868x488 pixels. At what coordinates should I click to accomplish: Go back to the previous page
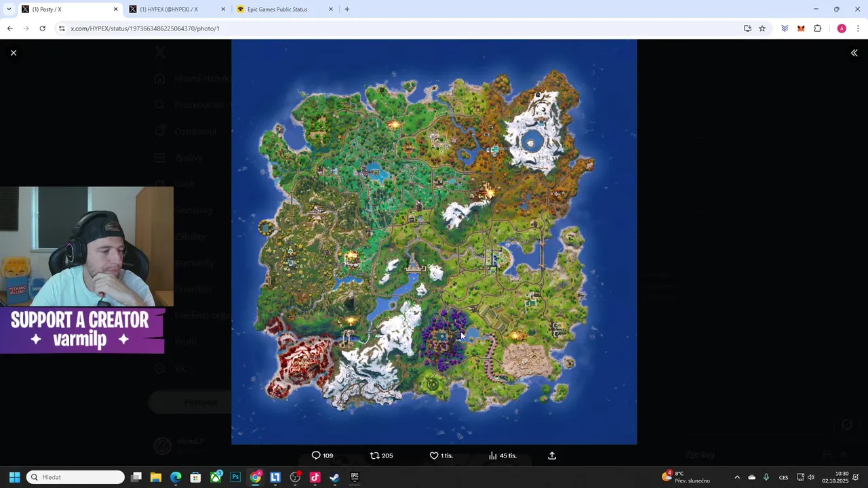(9, 28)
